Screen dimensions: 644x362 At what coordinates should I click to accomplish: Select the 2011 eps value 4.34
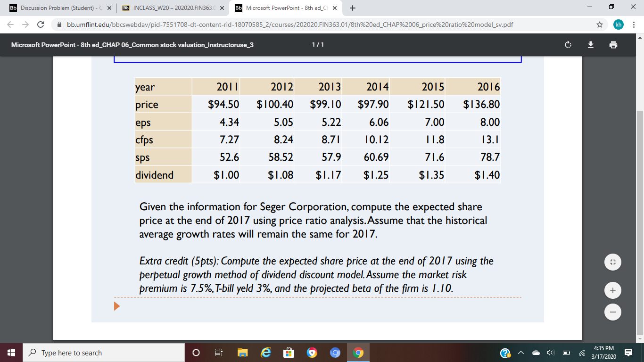point(230,122)
